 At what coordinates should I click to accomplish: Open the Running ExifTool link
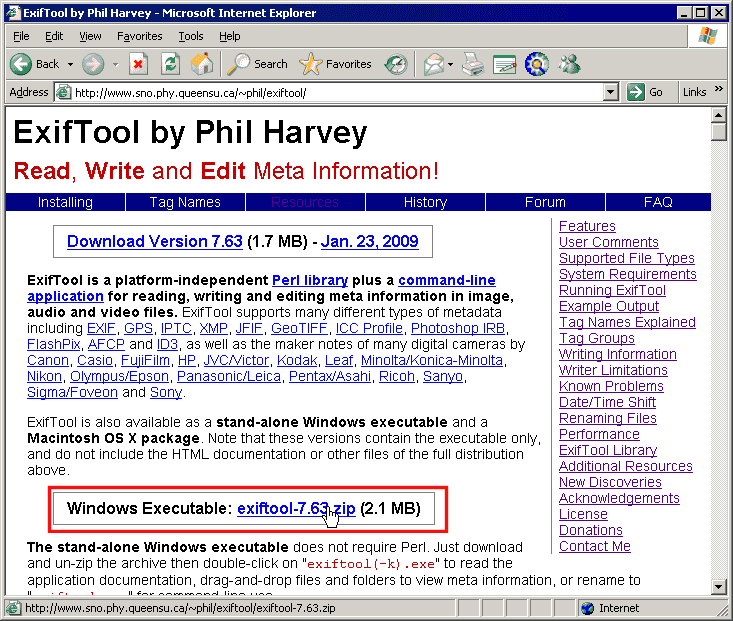[612, 290]
